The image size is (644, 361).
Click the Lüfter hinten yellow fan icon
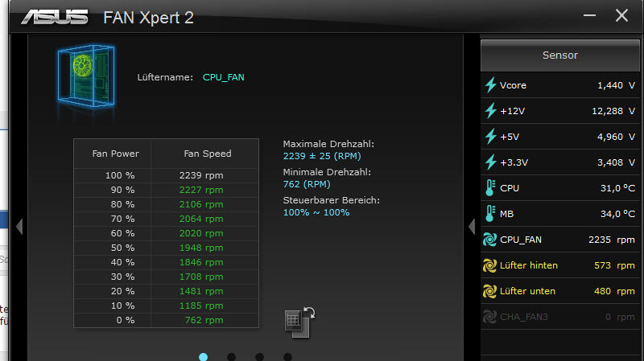pos(489,265)
